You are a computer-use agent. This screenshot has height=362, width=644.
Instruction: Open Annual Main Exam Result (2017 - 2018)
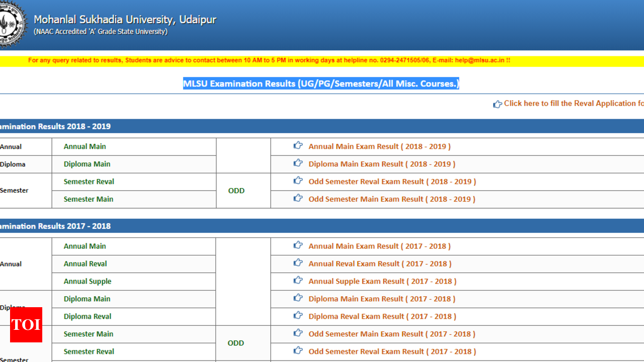tap(379, 246)
